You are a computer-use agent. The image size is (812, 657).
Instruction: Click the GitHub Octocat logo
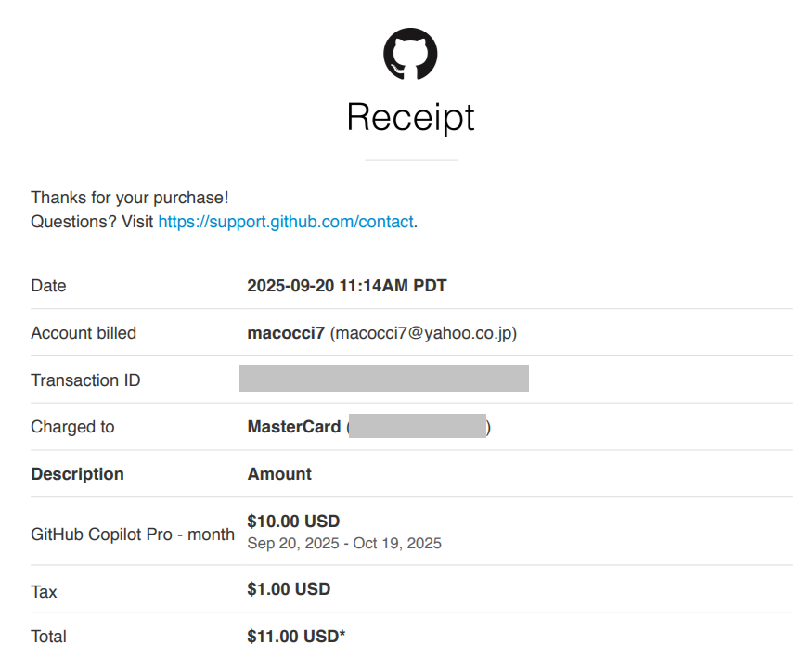click(410, 53)
